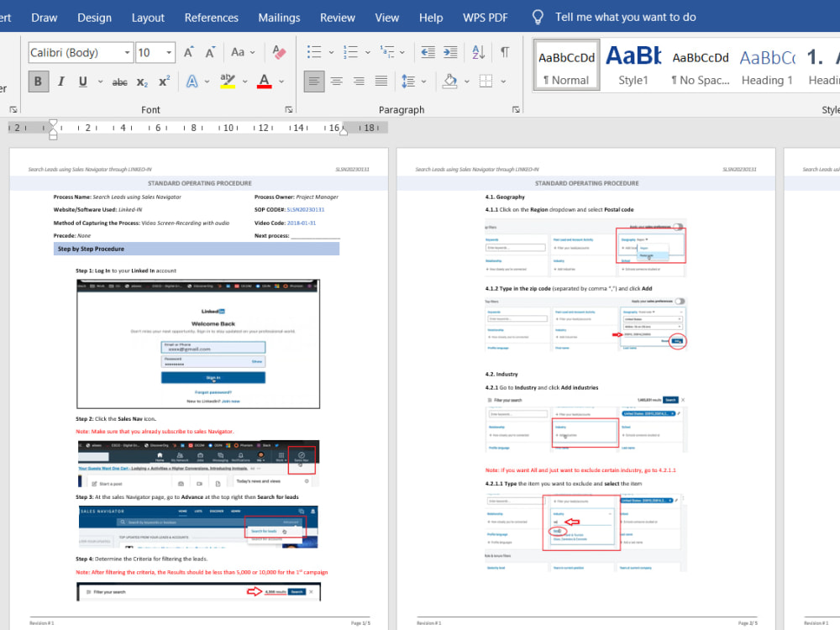Toggle Strikethrough formatting
This screenshot has height=630, width=840.
pos(119,81)
